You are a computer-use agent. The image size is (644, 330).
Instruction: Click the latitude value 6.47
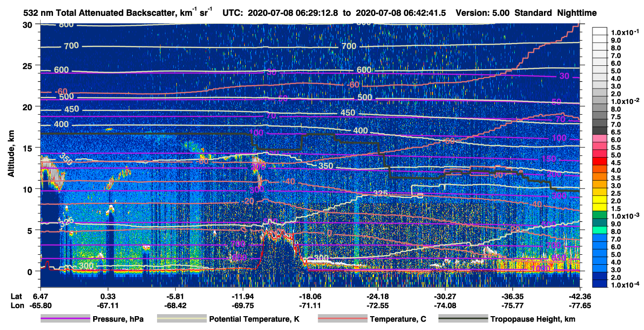point(41,296)
